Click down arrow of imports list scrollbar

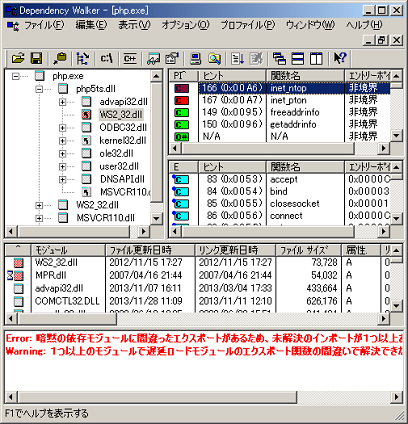click(x=396, y=135)
